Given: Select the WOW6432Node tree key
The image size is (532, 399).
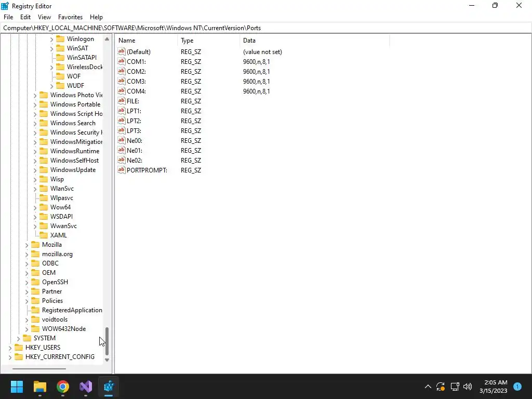Looking at the screenshot, I should coord(64,328).
